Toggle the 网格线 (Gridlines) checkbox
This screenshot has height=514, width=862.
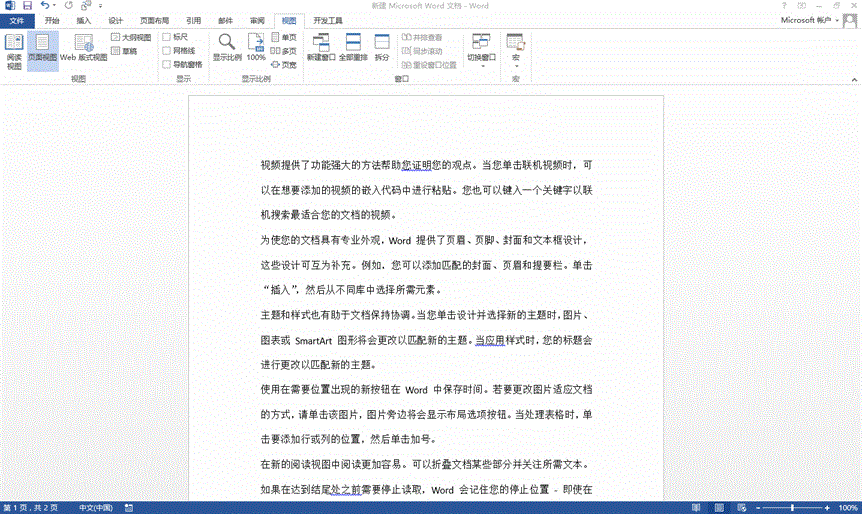click(167, 50)
